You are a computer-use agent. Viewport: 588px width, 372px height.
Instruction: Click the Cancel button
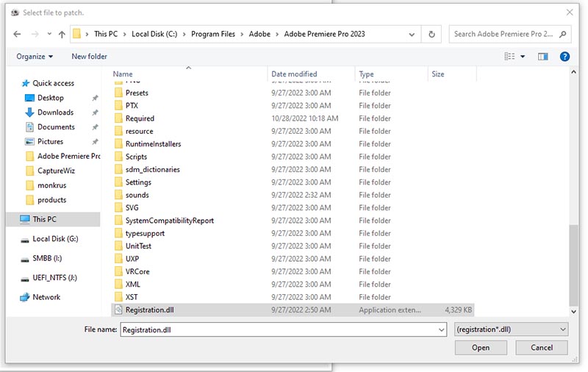(542, 348)
